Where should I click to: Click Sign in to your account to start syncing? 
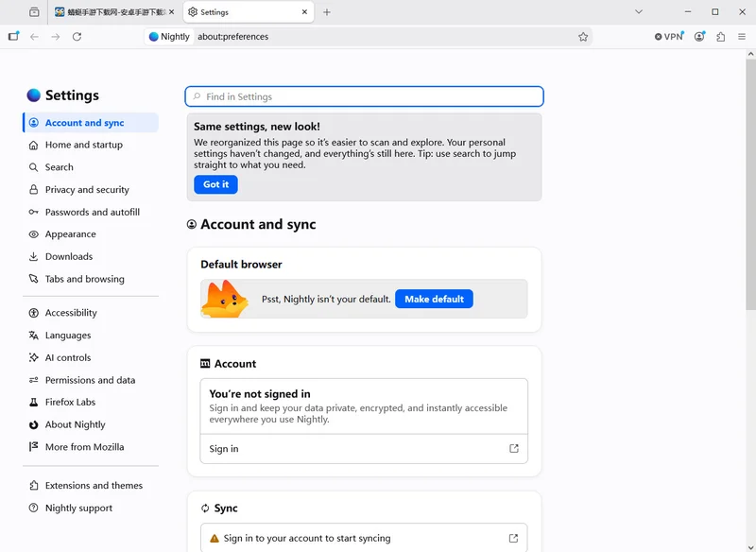click(364, 538)
